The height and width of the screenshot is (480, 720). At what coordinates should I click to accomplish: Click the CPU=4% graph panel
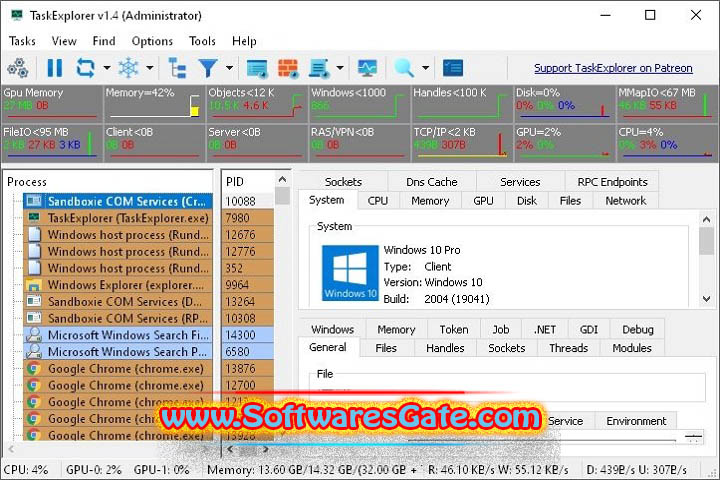pos(667,143)
